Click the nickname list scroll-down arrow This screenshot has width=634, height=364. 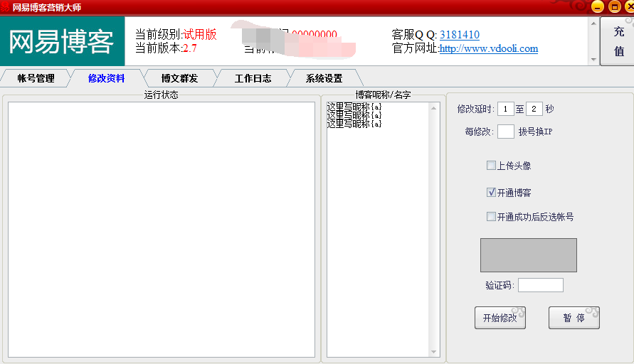pos(434,352)
